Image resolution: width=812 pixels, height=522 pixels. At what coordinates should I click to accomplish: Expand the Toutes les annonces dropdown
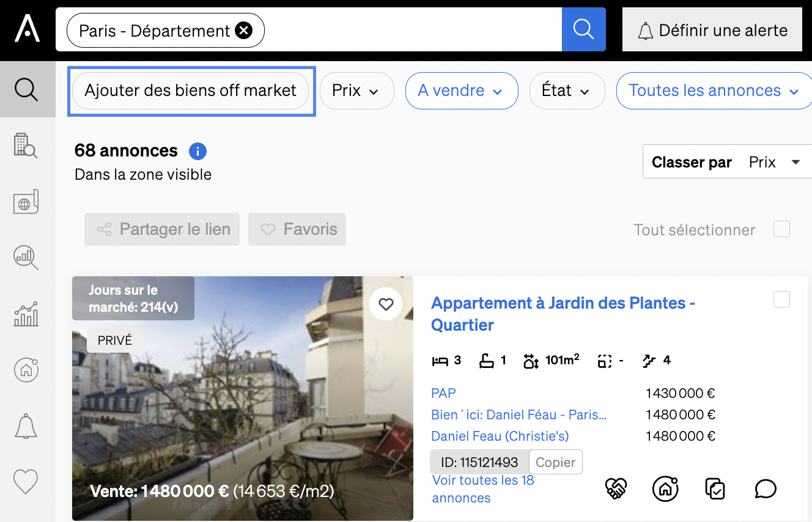click(714, 91)
